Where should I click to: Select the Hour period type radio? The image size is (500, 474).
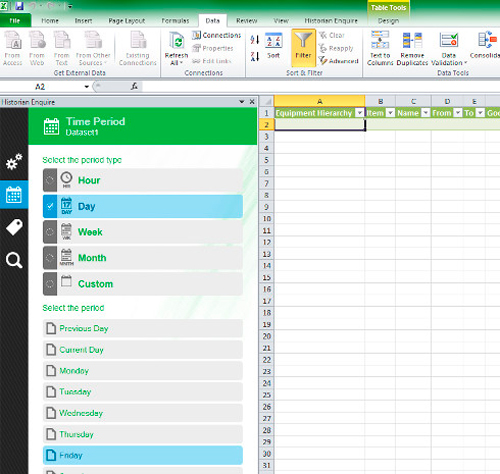point(50,180)
